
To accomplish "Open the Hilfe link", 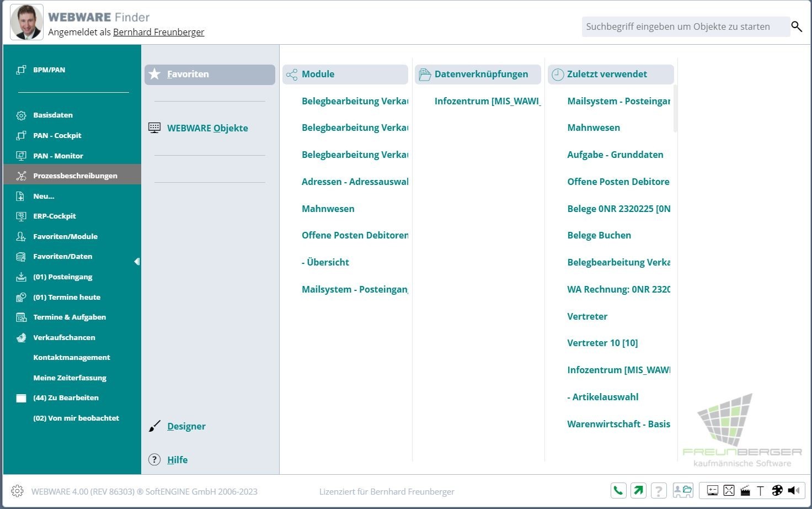I will coord(177,460).
